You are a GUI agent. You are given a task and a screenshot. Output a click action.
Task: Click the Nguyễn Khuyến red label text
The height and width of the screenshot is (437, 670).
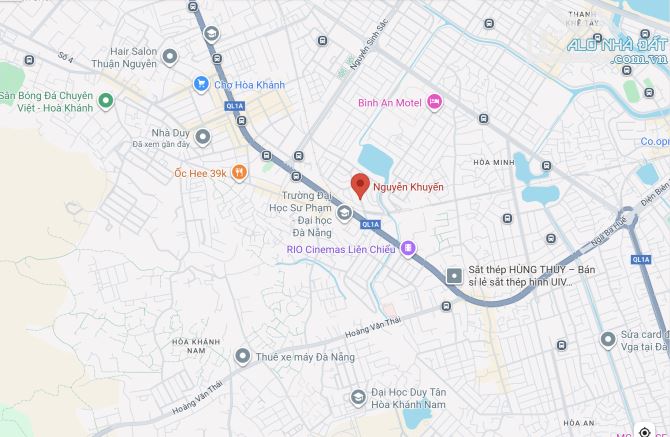click(x=408, y=187)
